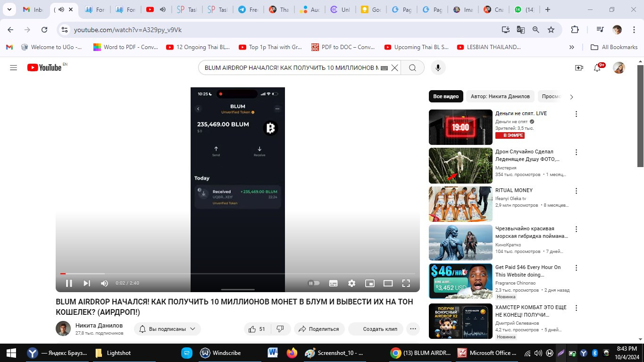The height and width of the screenshot is (362, 644).
Task: Click the 'Поделиться' share button
Action: (319, 329)
